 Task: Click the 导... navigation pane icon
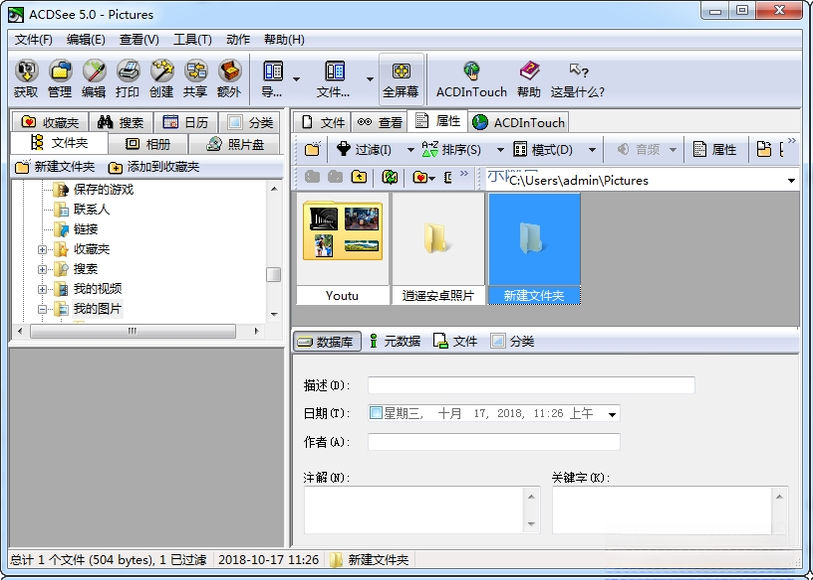[x=272, y=79]
